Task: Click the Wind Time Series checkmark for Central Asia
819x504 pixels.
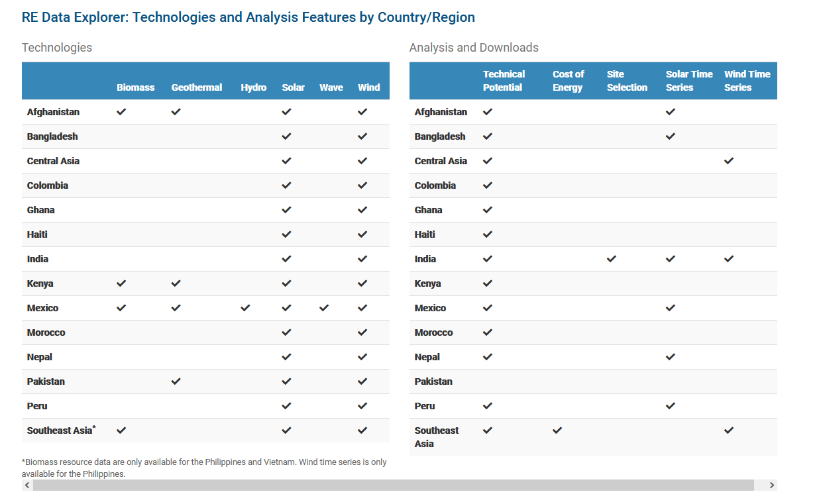Action: (728, 161)
